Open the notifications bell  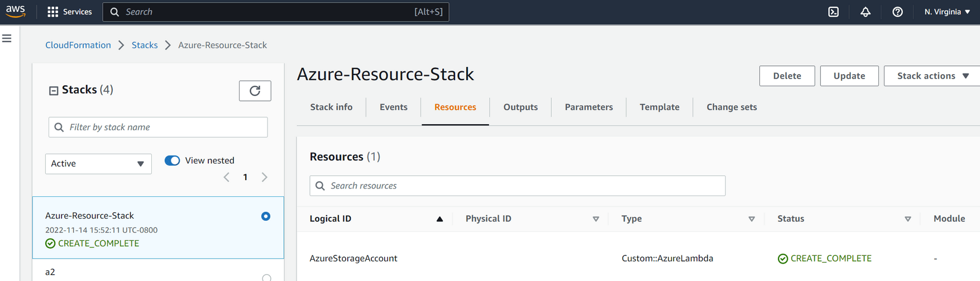tap(866, 12)
